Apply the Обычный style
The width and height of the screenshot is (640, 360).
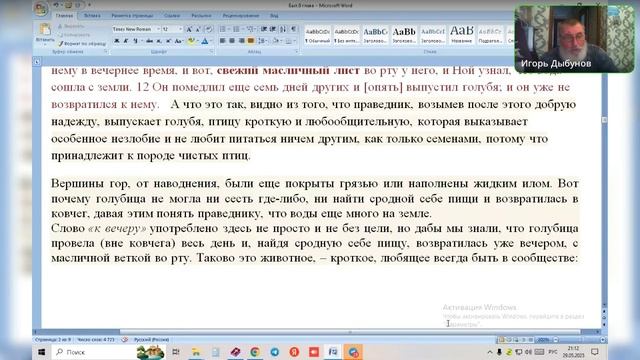coord(318,35)
